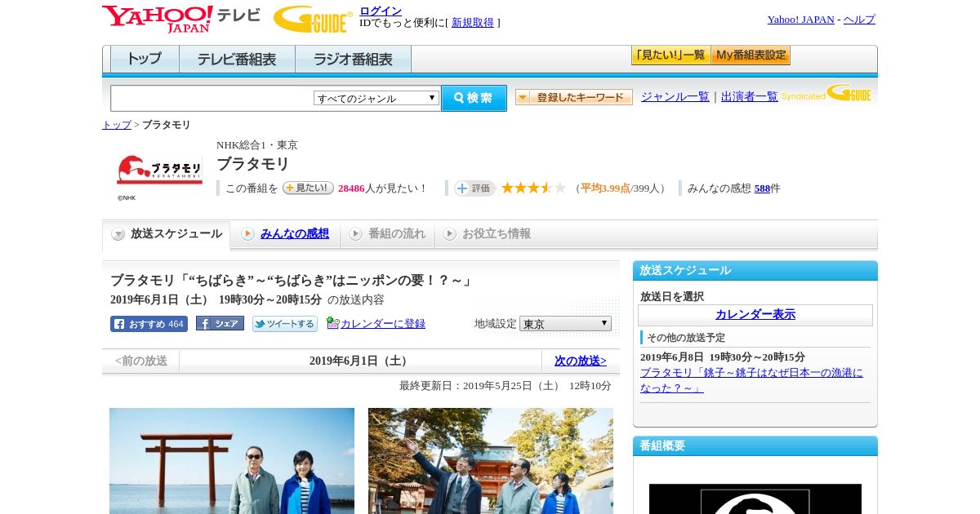Click the ツイートする Twitter button

285,324
